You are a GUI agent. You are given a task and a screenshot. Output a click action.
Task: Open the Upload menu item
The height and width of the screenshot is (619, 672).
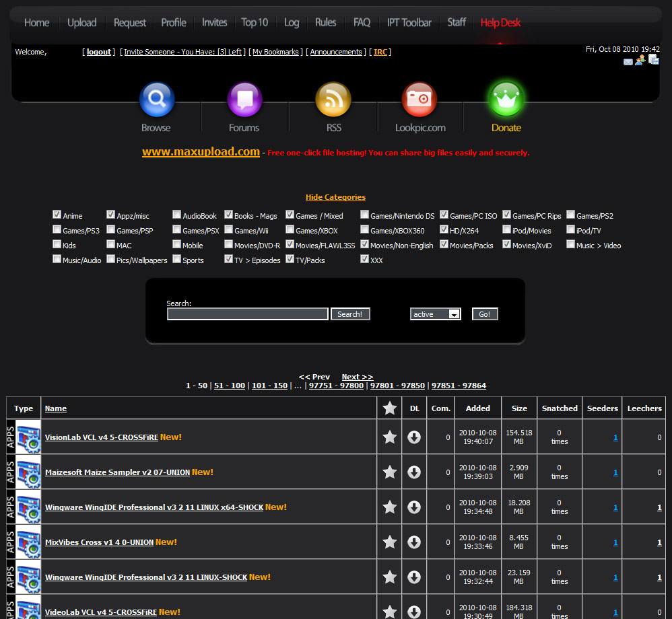click(82, 22)
